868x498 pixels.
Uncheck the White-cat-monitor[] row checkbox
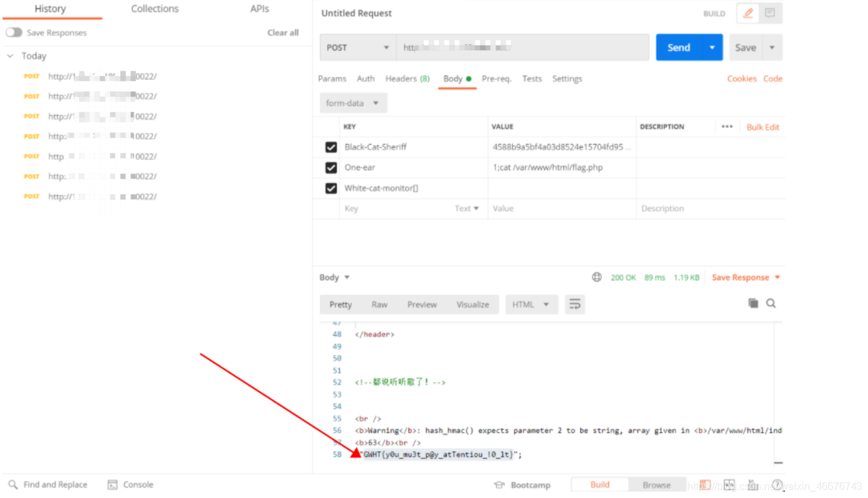pos(331,188)
